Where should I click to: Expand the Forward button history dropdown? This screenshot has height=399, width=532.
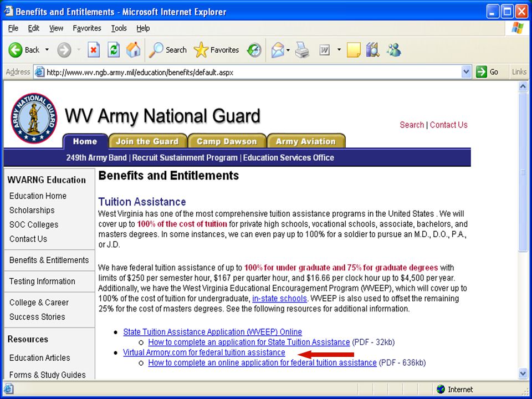pos(79,50)
